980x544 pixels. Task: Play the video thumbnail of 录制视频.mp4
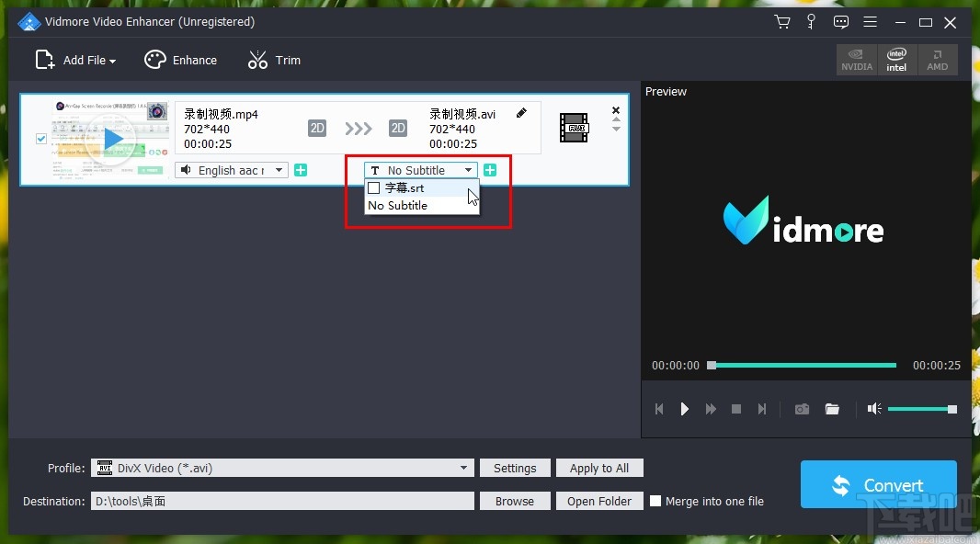click(x=113, y=139)
